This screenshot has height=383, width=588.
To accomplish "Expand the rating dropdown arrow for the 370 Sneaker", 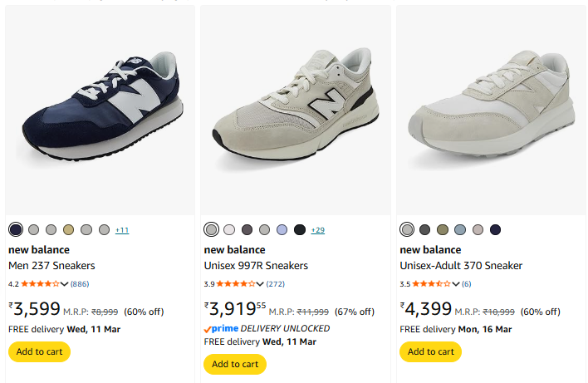I will [456, 284].
